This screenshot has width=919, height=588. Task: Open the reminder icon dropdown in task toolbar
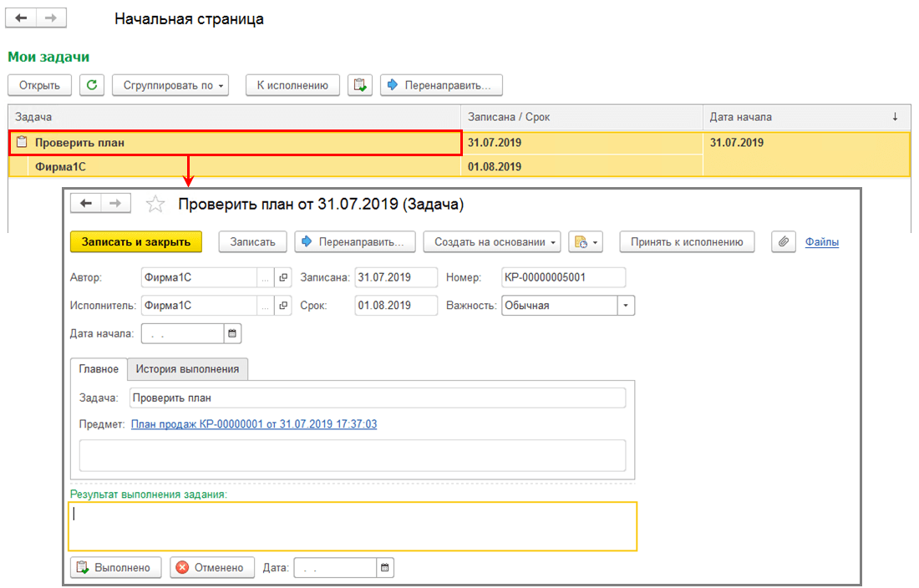point(586,242)
